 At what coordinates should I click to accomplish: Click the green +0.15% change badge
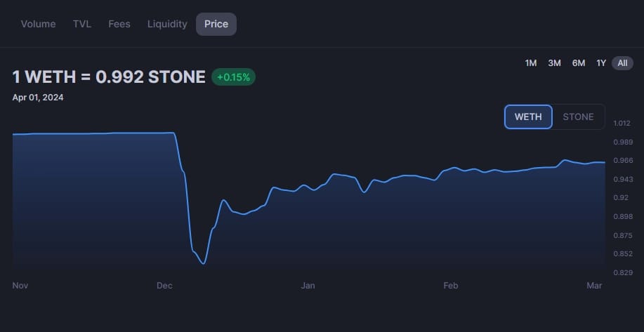coord(233,77)
